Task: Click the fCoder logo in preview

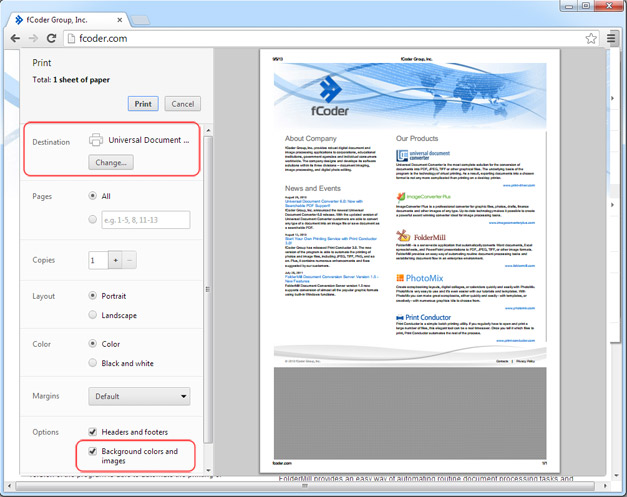Action: pos(330,96)
